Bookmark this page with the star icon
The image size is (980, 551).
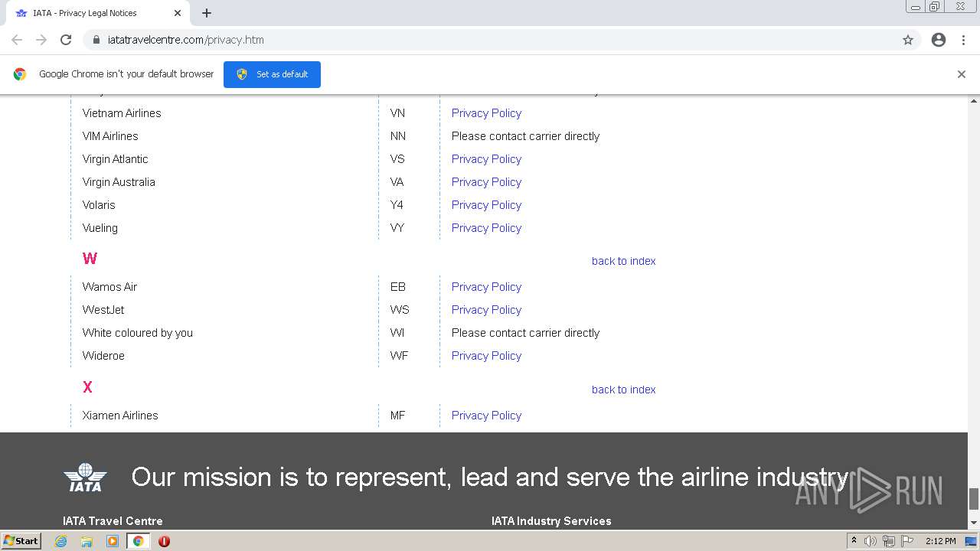tap(908, 40)
